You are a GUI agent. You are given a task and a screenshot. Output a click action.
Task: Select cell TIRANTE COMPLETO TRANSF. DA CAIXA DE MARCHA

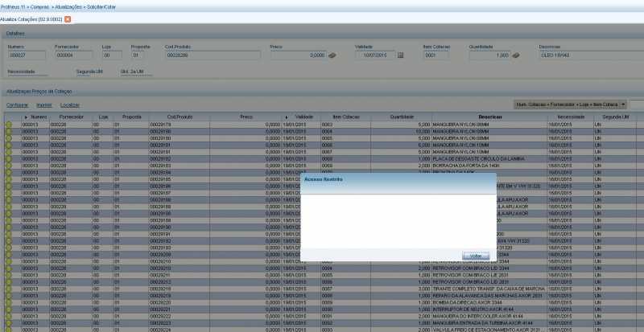click(x=489, y=289)
